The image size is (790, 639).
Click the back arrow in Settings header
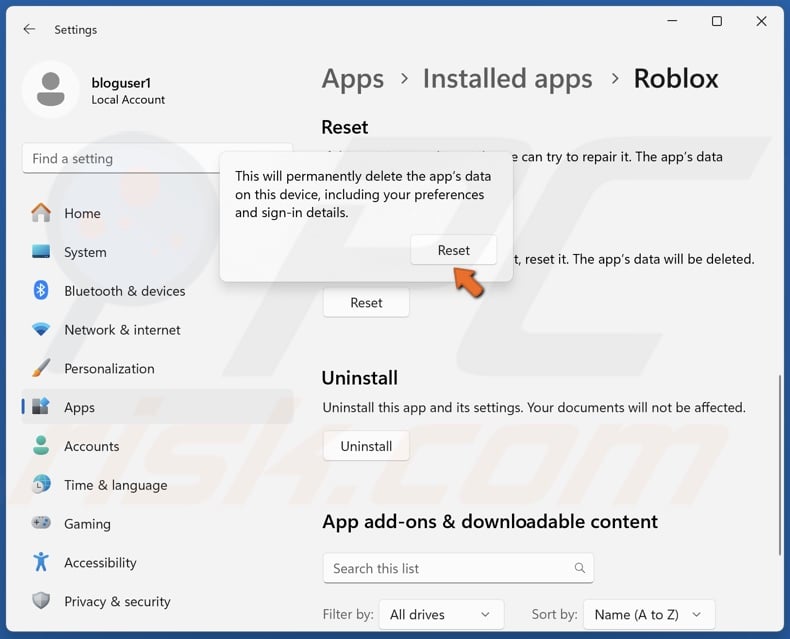pos(29,30)
